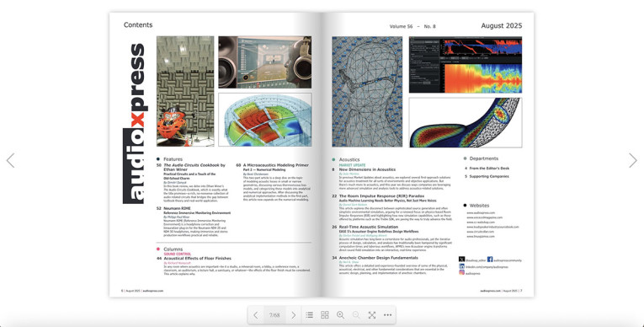Zoom in with the magnifier plus icon
This screenshot has width=644, height=327.
340,315
